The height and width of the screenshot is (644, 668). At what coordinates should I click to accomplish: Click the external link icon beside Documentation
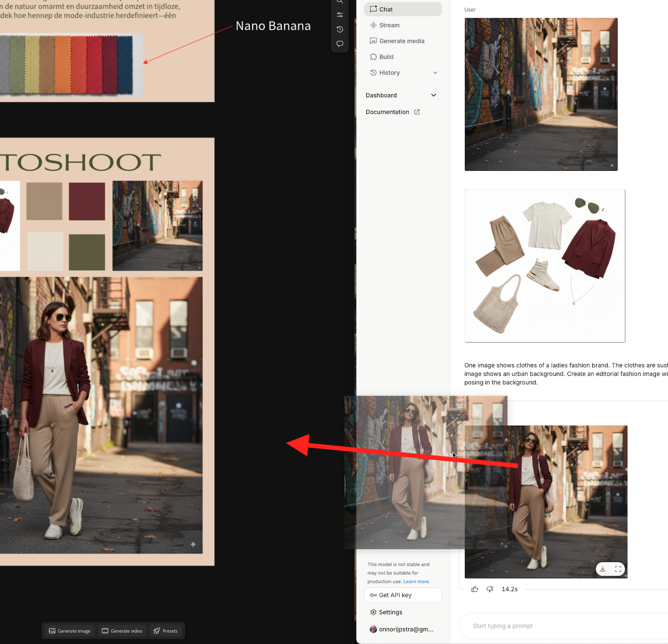pos(417,112)
